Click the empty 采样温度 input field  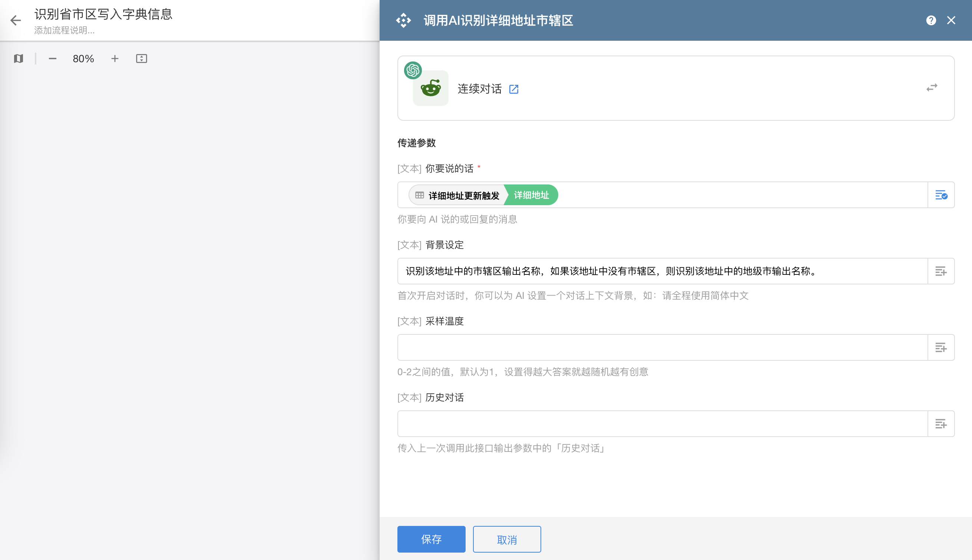point(662,347)
